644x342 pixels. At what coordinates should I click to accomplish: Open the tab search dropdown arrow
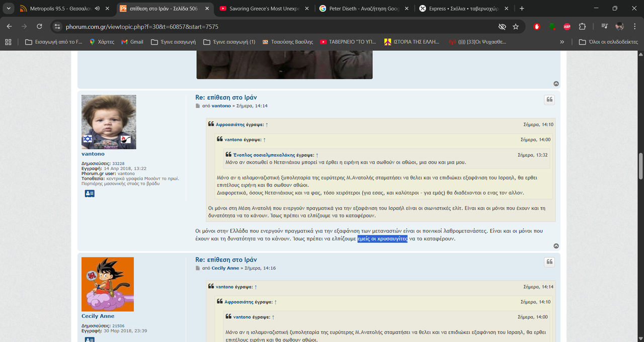click(9, 9)
